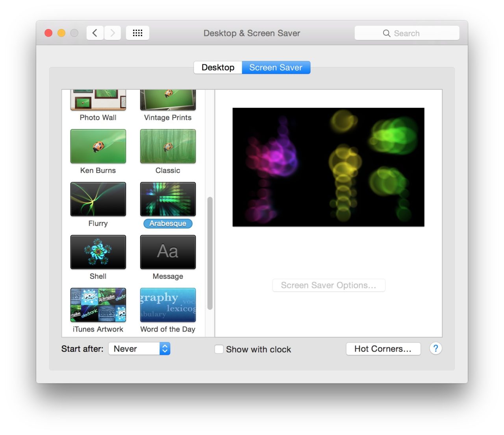Click the Flurry label
This screenshot has height=435, width=504.
98,223
